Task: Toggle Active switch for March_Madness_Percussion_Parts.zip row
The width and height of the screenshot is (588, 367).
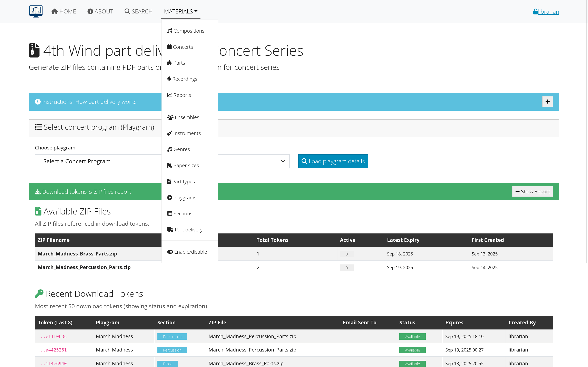Action: [346, 268]
